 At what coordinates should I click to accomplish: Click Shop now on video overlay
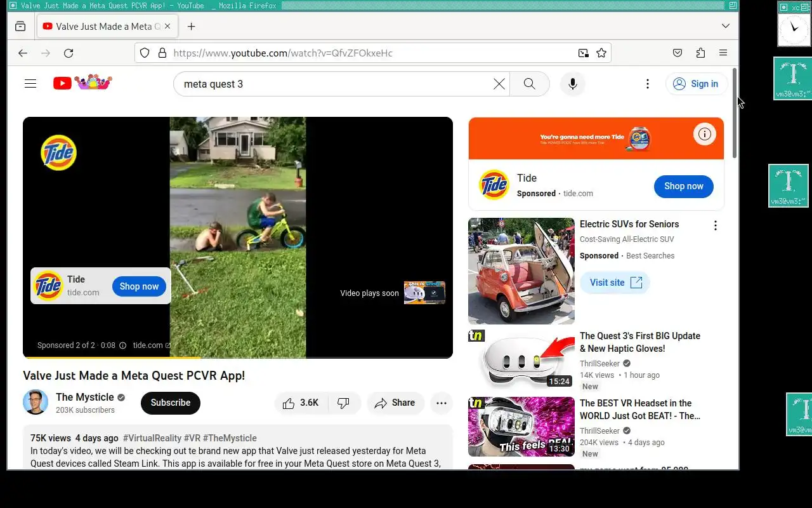tap(140, 286)
